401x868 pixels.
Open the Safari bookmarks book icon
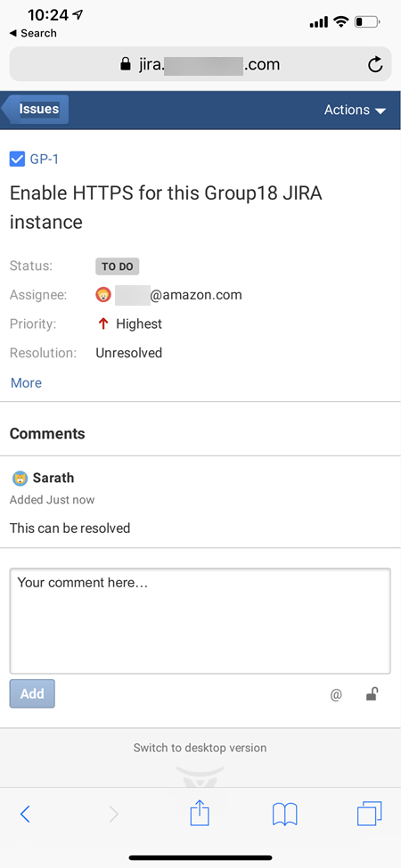click(x=284, y=815)
